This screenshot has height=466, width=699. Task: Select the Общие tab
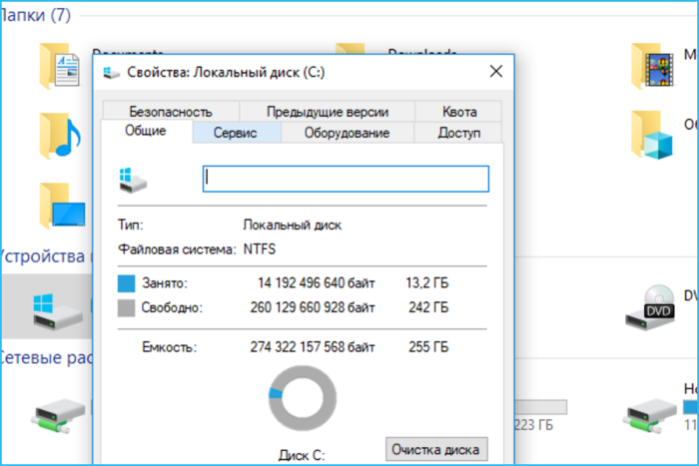(x=146, y=131)
